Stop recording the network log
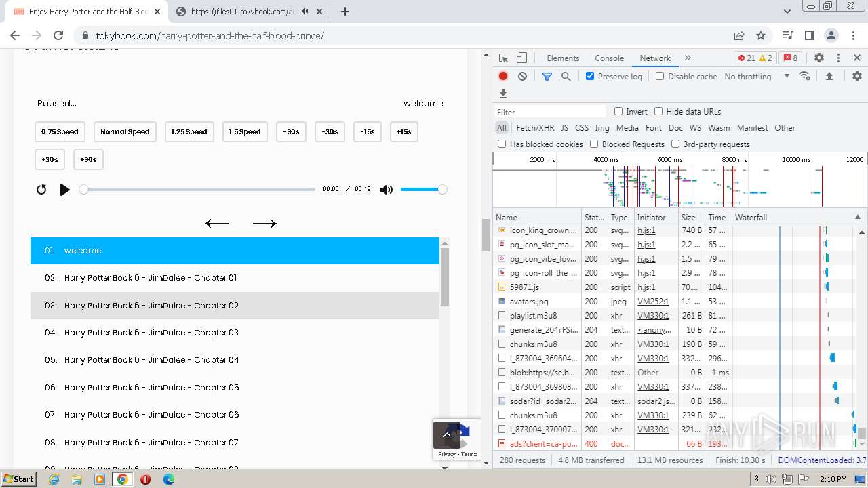The height and width of the screenshot is (488, 868). pyautogui.click(x=503, y=77)
